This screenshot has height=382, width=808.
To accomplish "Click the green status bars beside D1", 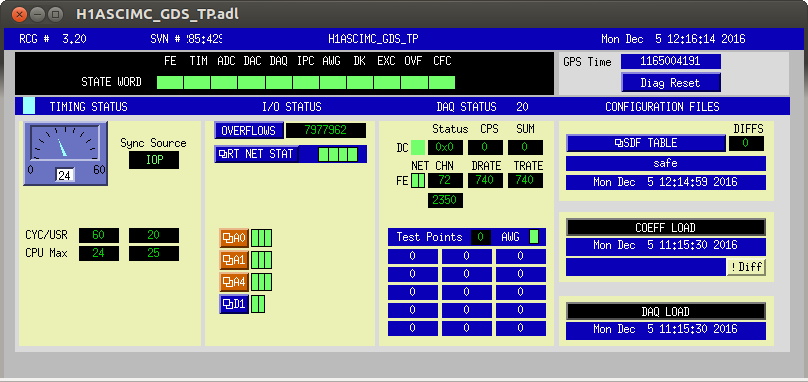I will click(258, 304).
